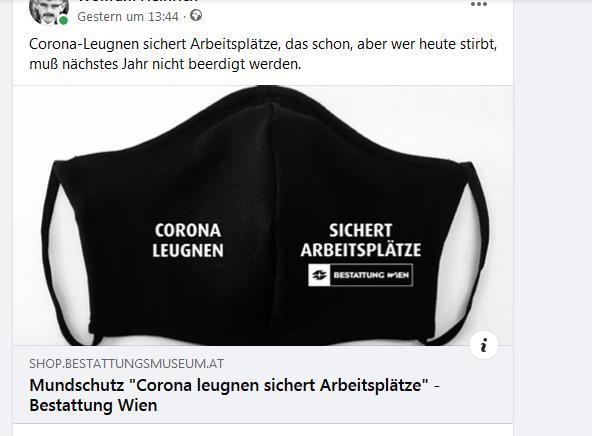Click the Bestattung Wien logo on the mask
The width and height of the screenshot is (592, 436).
pos(360,275)
